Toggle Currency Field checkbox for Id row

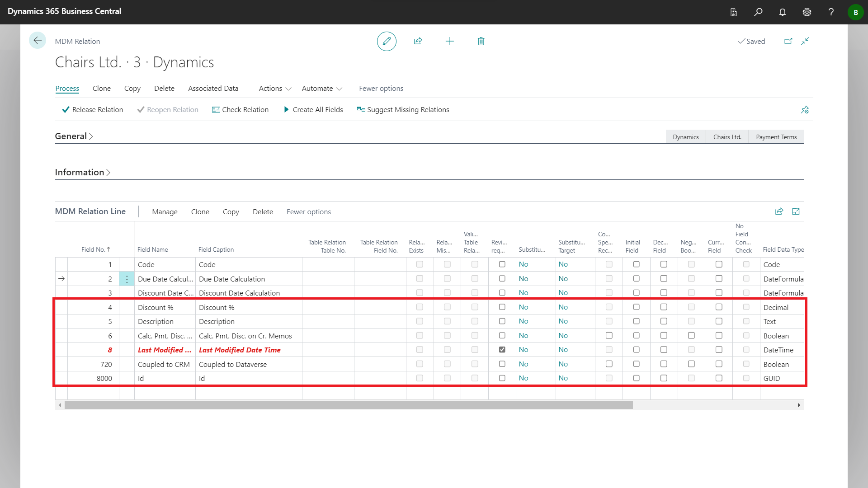719,378
